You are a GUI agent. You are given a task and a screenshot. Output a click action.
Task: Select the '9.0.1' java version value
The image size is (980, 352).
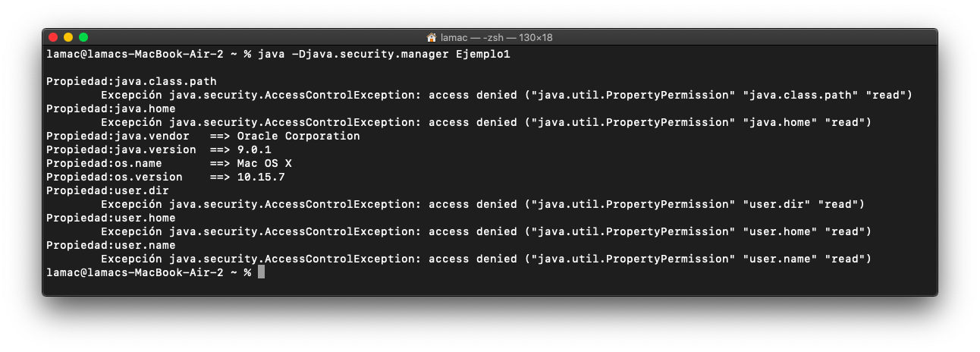253,149
